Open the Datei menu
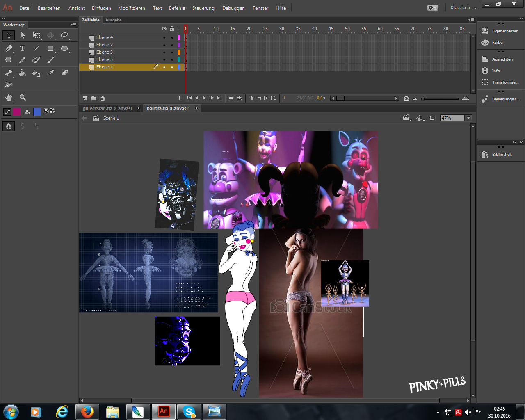 (x=25, y=8)
